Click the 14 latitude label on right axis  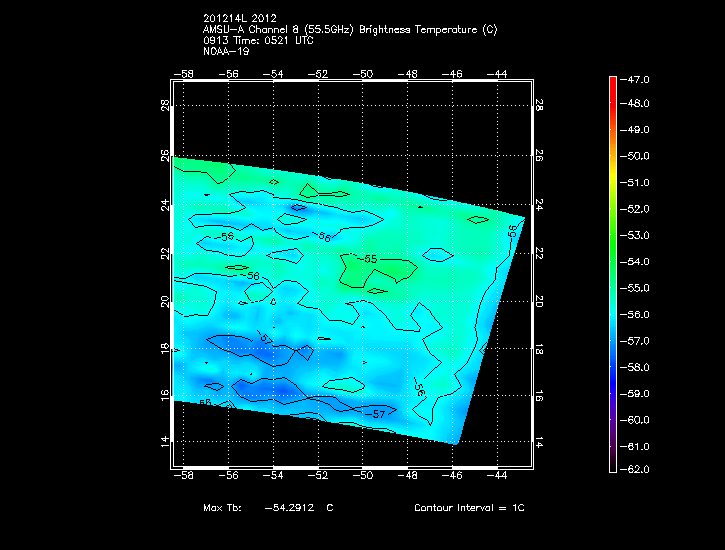click(x=539, y=441)
